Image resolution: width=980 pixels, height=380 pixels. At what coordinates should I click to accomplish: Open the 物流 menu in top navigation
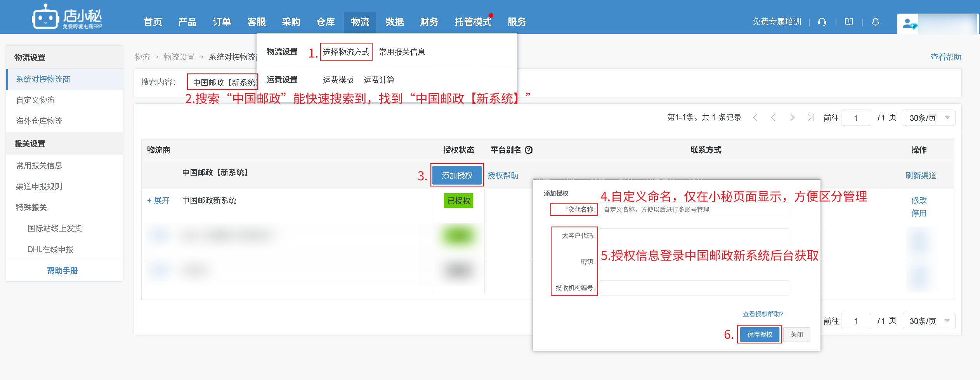pos(360,22)
